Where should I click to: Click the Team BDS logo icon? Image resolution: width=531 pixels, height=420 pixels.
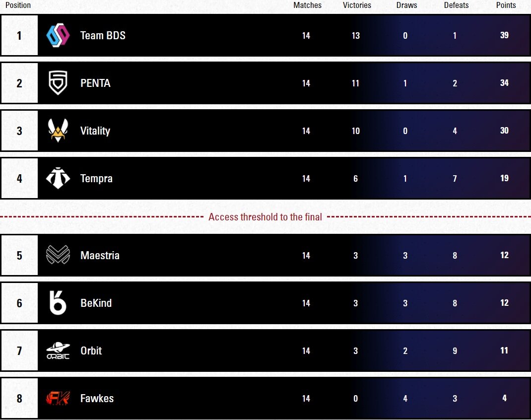[58, 35]
